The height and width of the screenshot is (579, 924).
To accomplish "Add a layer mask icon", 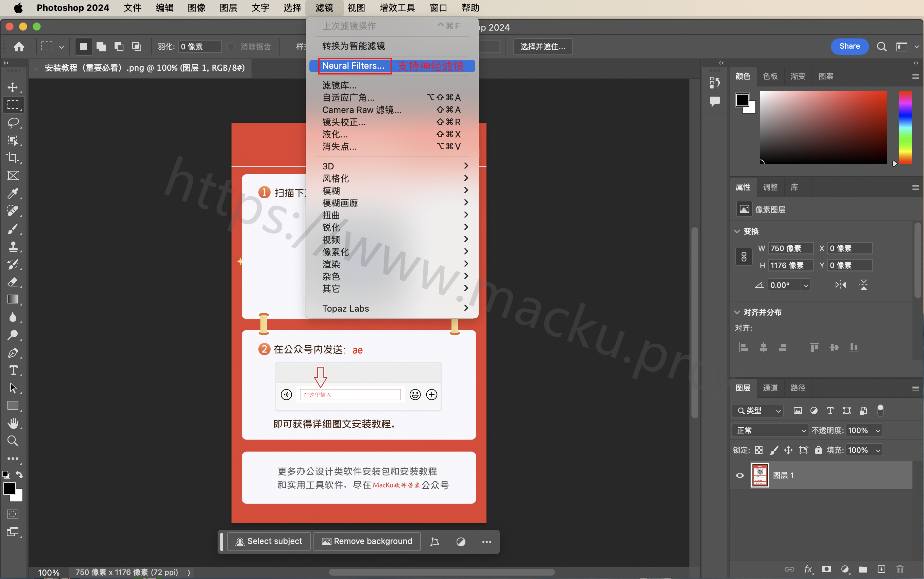I will [826, 569].
